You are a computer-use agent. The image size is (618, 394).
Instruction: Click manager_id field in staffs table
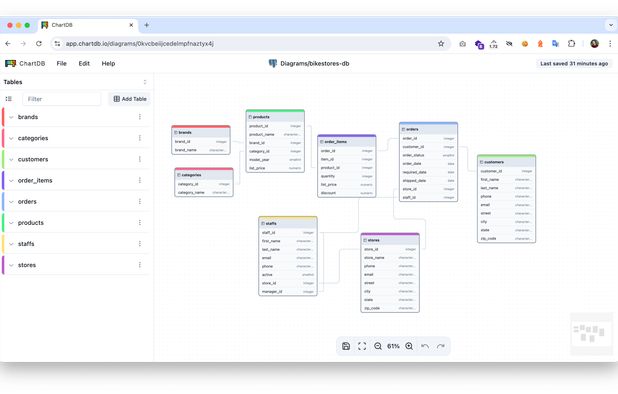click(288, 292)
